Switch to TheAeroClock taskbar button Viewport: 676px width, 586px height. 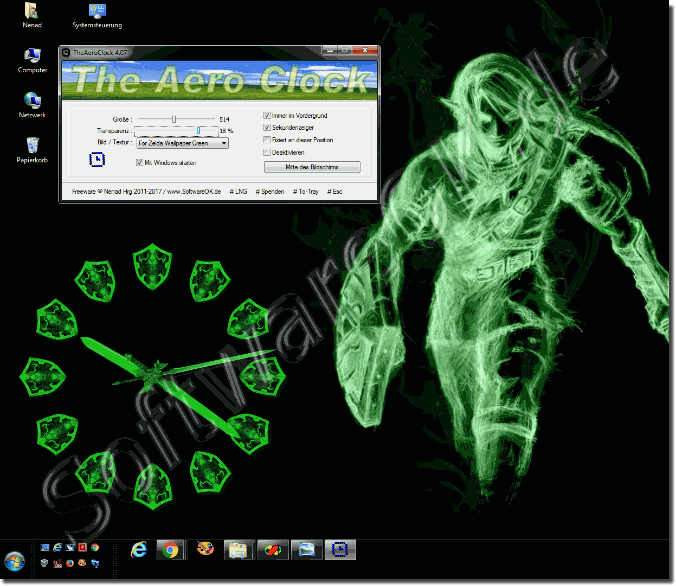[x=340, y=550]
